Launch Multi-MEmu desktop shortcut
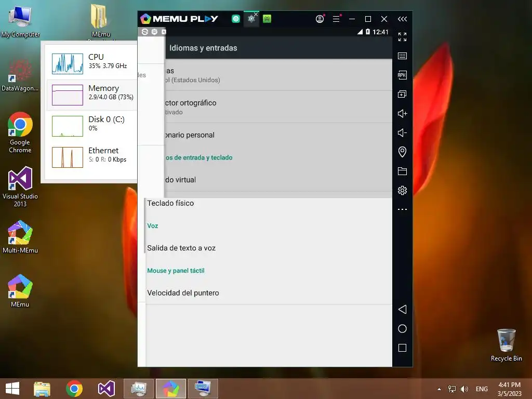The width and height of the screenshot is (532, 399). (20, 237)
